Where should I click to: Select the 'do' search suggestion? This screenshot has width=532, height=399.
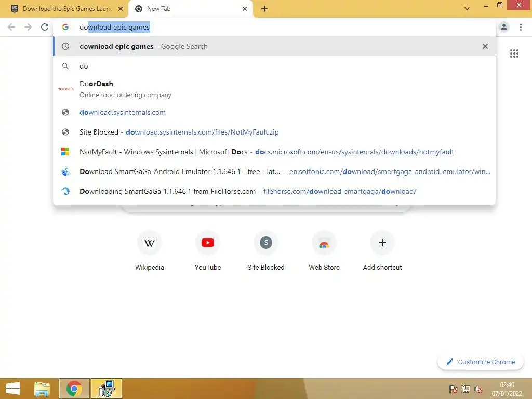pyautogui.click(x=274, y=66)
